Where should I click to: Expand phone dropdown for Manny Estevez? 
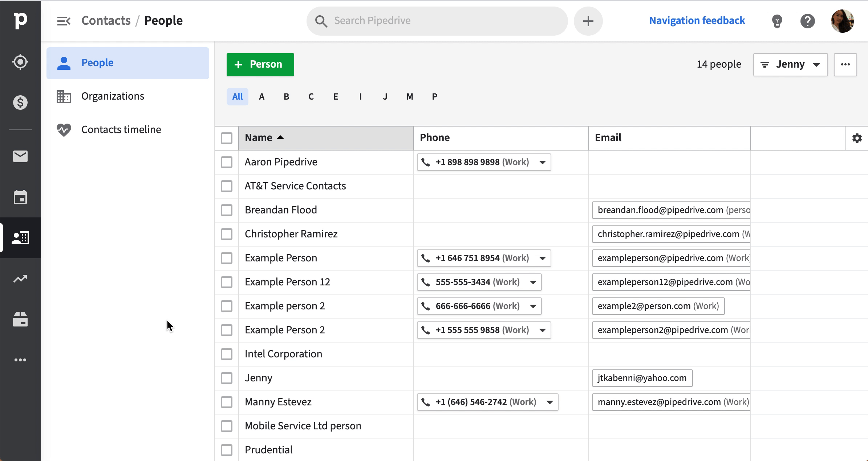tap(550, 402)
